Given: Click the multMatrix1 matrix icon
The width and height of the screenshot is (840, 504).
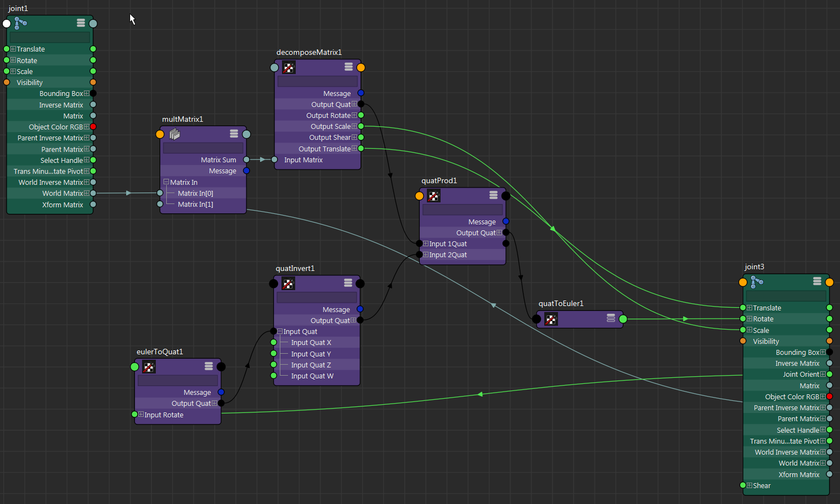Looking at the screenshot, I should pos(174,134).
